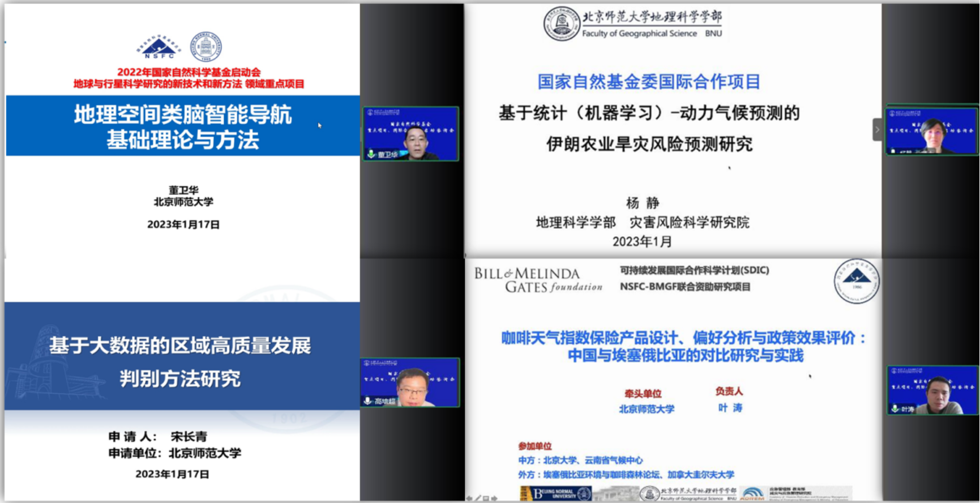Expand the side panel using the chevron arrow
Screen dimensions: 980x503
click(x=877, y=130)
